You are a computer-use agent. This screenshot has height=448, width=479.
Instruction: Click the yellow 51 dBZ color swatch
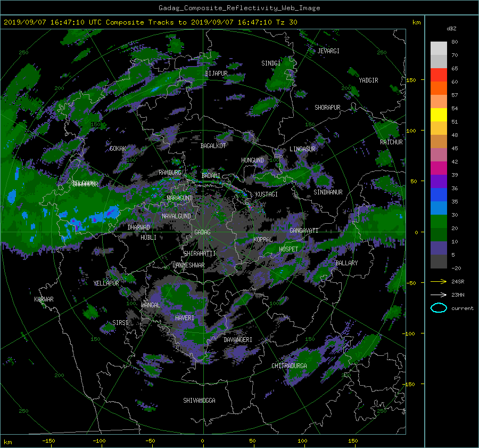[439, 115]
